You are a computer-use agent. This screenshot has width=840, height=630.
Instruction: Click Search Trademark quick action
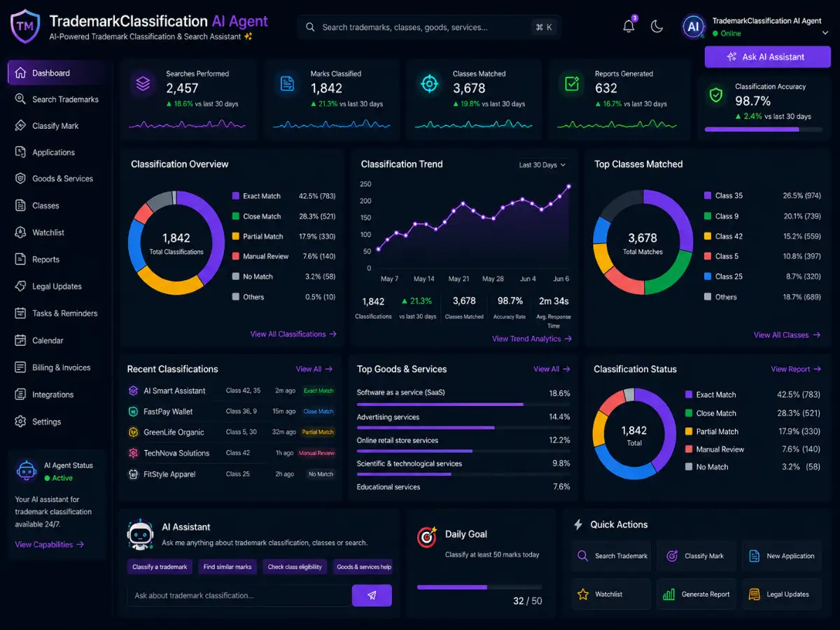[x=611, y=556]
